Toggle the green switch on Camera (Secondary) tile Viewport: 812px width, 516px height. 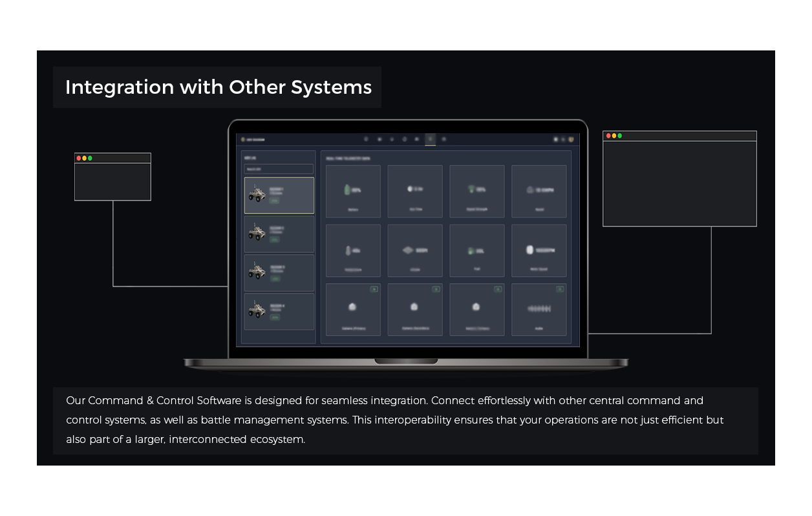436,289
